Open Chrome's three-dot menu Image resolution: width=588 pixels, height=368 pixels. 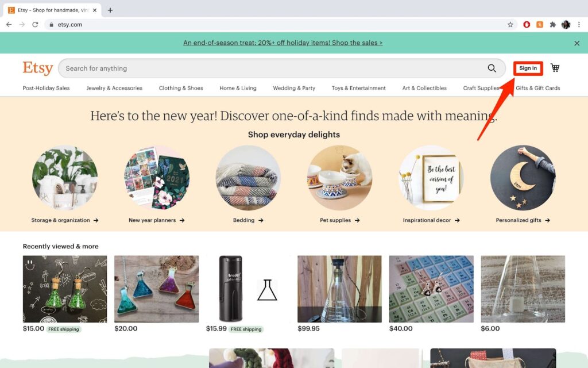(x=579, y=25)
